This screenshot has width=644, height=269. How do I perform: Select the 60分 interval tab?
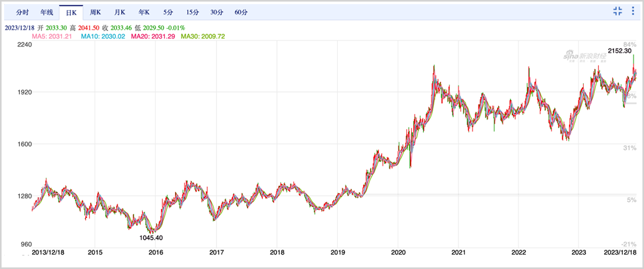point(241,12)
